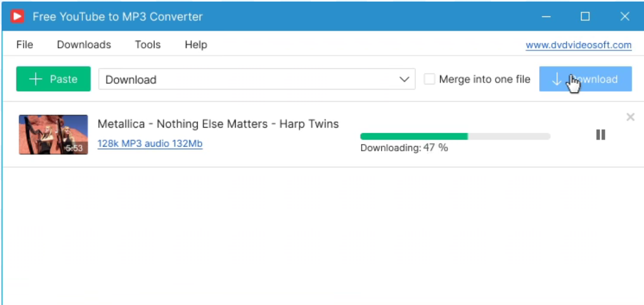The height and width of the screenshot is (305, 644).
Task: Expand the output preset combo box
Action: pyautogui.click(x=257, y=79)
